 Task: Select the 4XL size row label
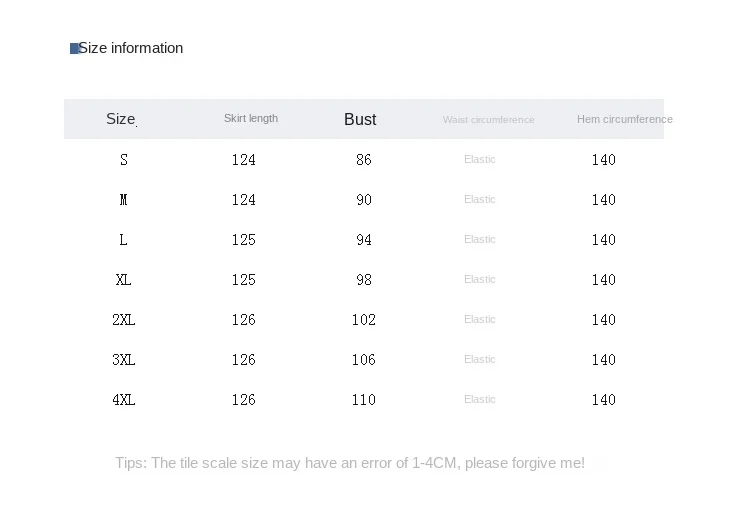(124, 400)
